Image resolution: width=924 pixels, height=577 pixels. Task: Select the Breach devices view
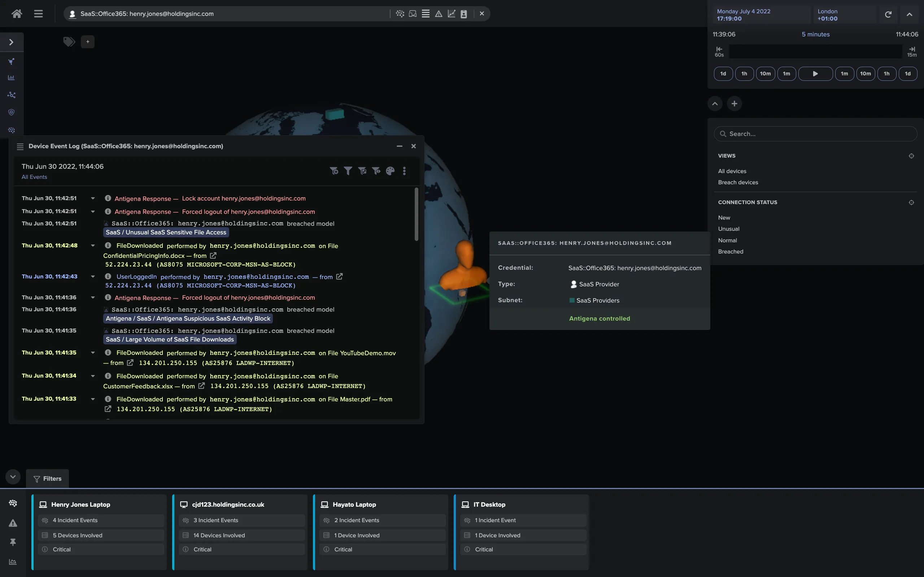(738, 182)
